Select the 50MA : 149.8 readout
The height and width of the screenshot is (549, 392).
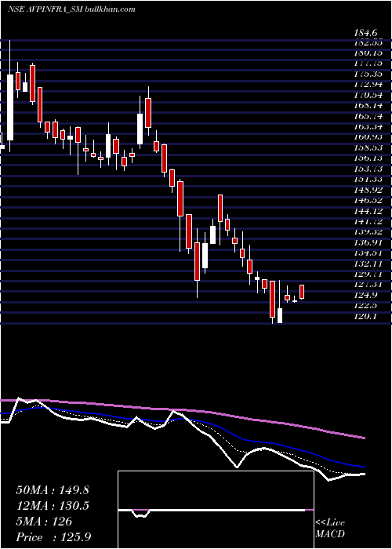(53, 490)
